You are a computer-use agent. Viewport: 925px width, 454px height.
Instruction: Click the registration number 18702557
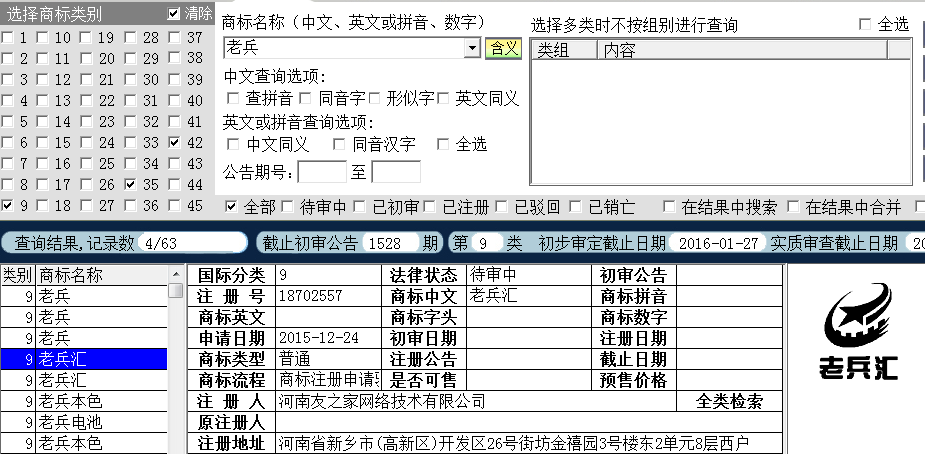(310, 296)
